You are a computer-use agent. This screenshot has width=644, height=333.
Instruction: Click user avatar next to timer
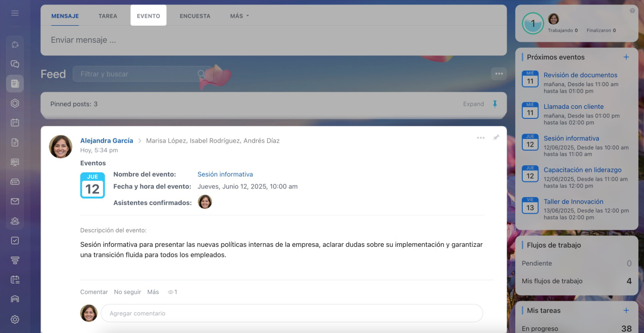(x=553, y=19)
